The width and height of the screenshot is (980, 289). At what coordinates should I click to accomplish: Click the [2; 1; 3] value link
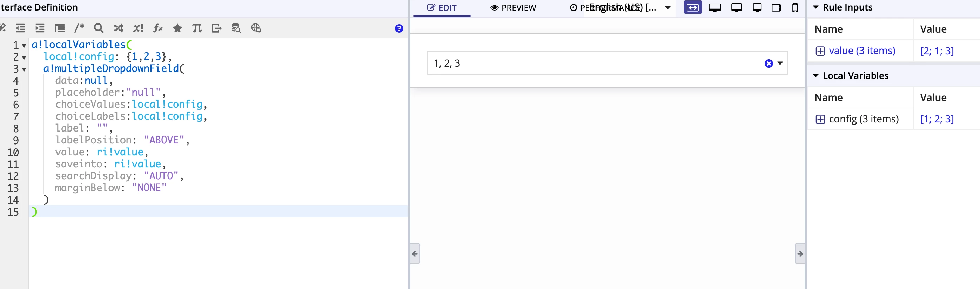pyautogui.click(x=937, y=51)
